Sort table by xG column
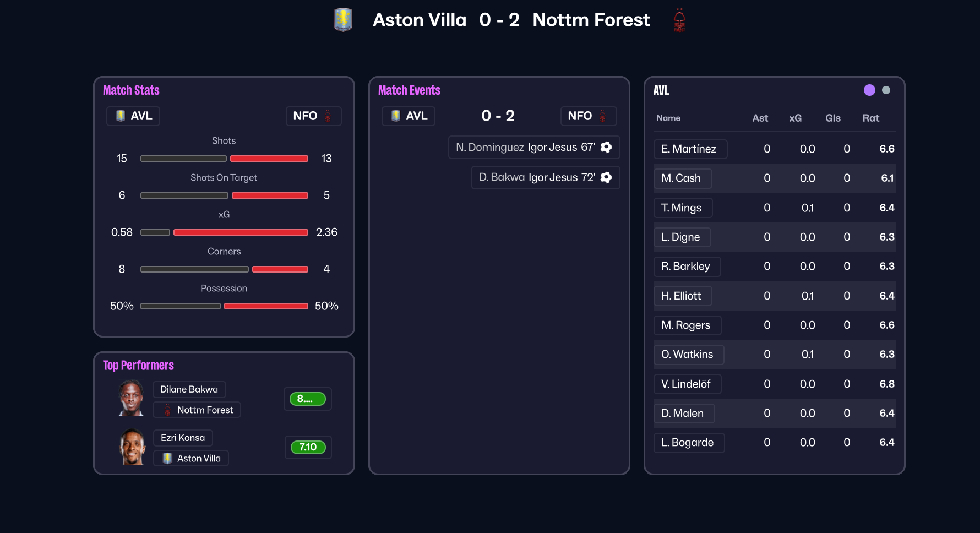Viewport: 980px width, 533px height. tap(795, 118)
